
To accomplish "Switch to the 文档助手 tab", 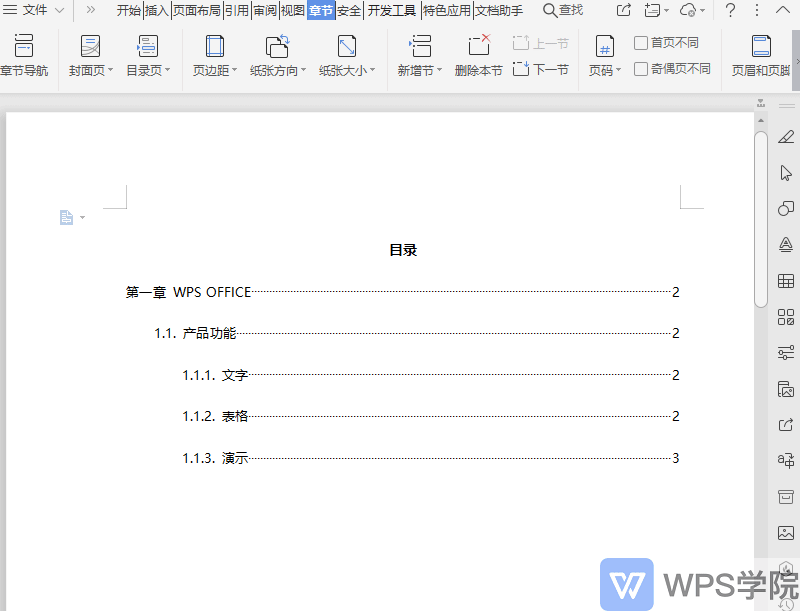I will pyautogui.click(x=499, y=10).
